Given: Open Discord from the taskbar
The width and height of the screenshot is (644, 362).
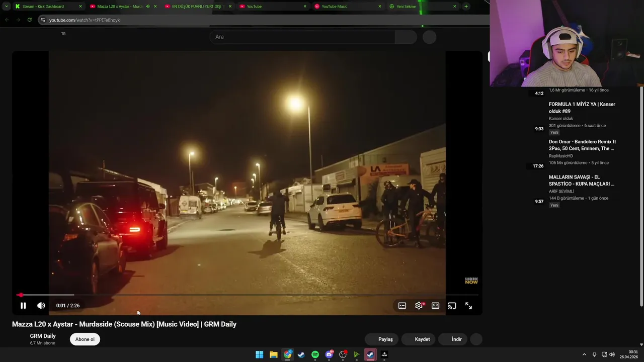Looking at the screenshot, I should [x=329, y=354].
